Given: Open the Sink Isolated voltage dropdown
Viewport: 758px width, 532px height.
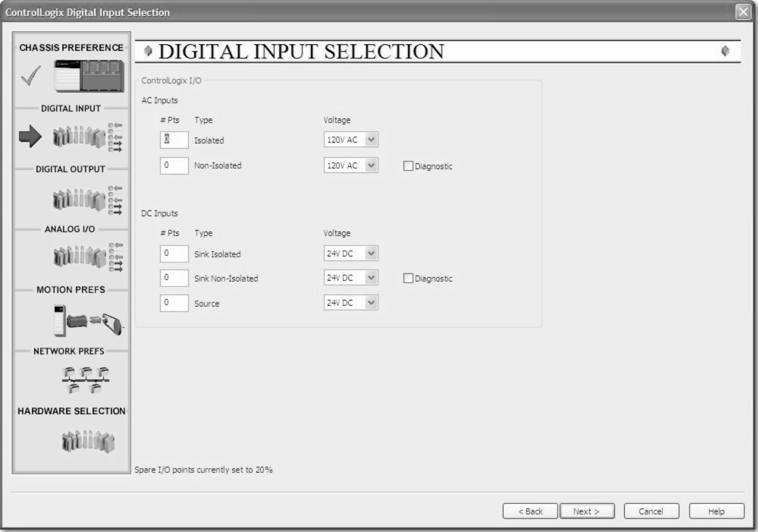Looking at the screenshot, I should point(371,253).
